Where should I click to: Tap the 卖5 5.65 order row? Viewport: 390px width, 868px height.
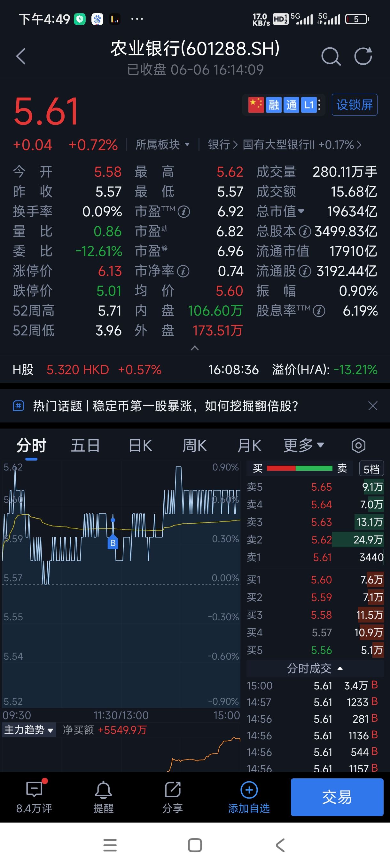click(315, 487)
